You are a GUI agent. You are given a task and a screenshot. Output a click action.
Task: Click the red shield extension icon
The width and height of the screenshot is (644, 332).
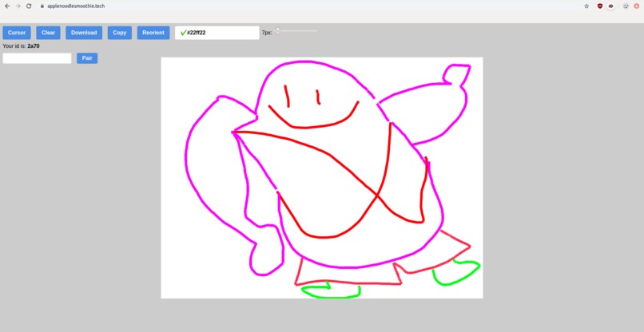(599, 6)
